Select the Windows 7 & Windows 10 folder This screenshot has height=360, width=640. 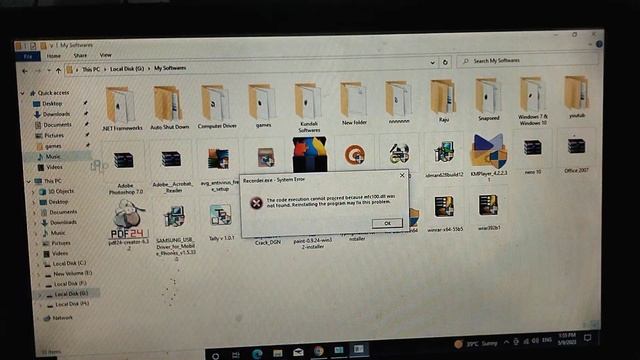(533, 101)
